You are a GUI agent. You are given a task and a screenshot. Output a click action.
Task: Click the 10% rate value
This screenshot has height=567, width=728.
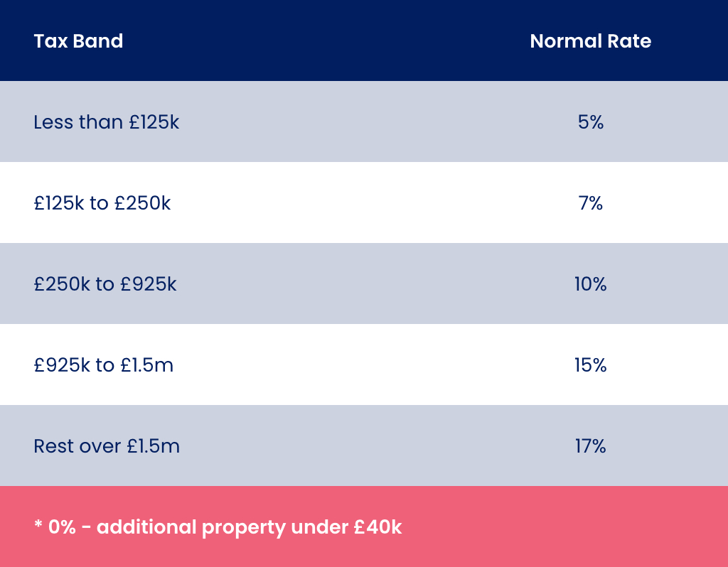pyautogui.click(x=590, y=284)
